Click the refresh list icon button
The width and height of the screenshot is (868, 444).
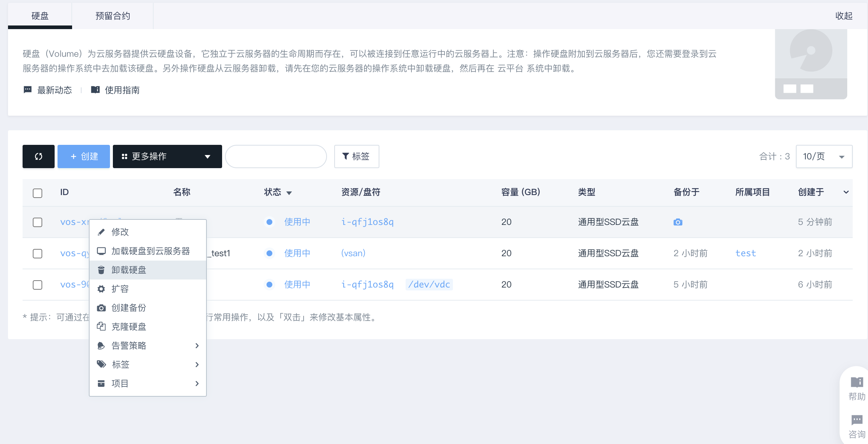pos(39,156)
